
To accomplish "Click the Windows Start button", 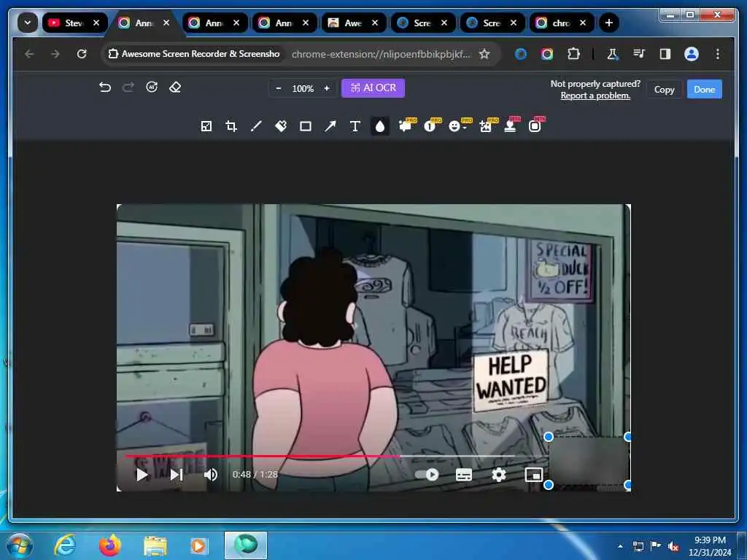I will click(20, 546).
